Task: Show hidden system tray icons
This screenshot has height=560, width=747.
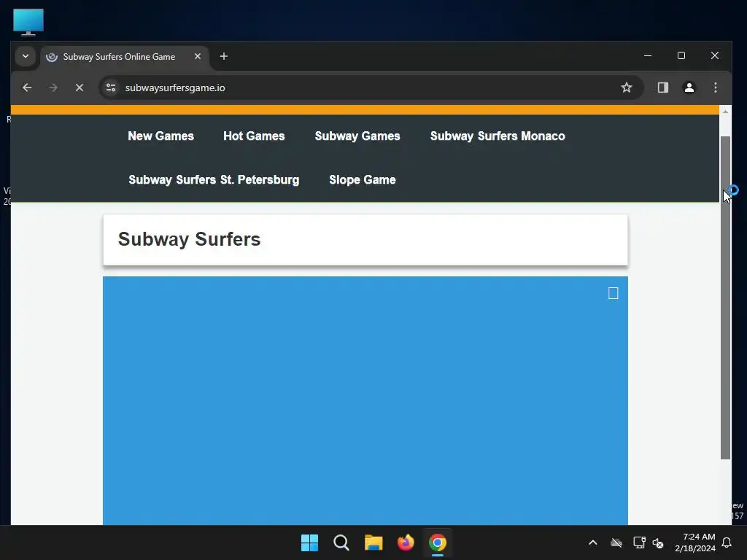Action: click(592, 542)
